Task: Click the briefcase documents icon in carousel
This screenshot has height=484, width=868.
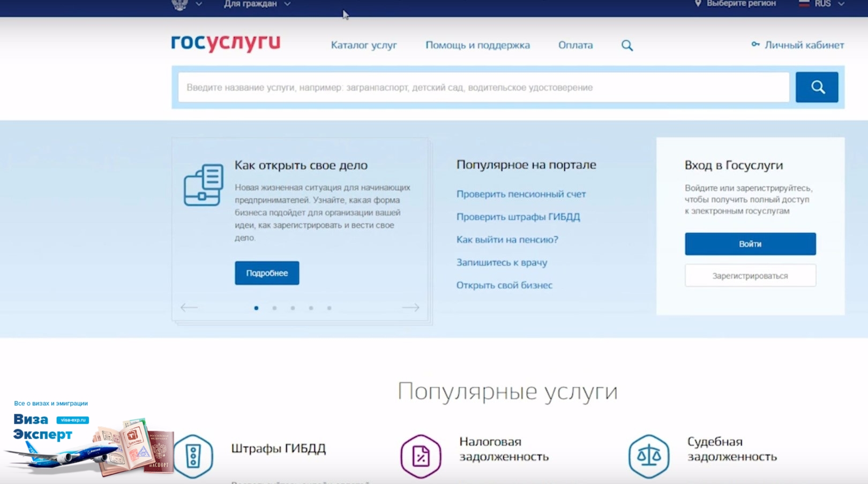Action: click(x=204, y=185)
